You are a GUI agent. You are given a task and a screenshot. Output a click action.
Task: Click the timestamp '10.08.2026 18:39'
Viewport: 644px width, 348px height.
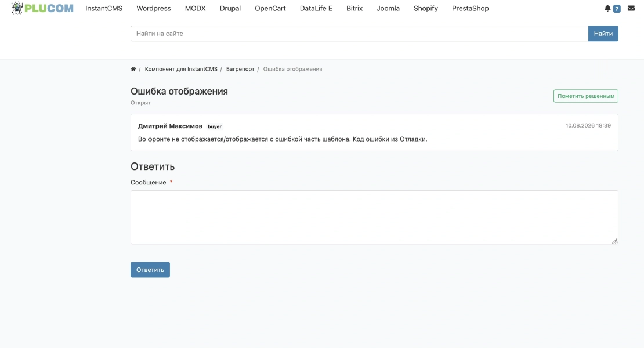click(x=588, y=126)
